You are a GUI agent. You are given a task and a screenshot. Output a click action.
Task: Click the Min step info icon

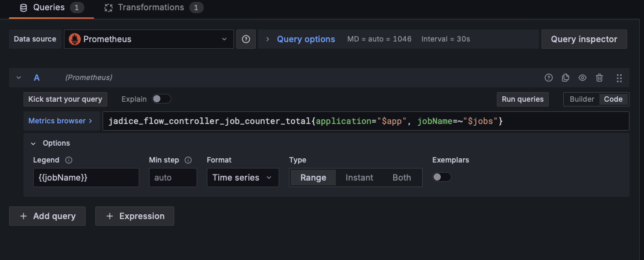pos(188,160)
